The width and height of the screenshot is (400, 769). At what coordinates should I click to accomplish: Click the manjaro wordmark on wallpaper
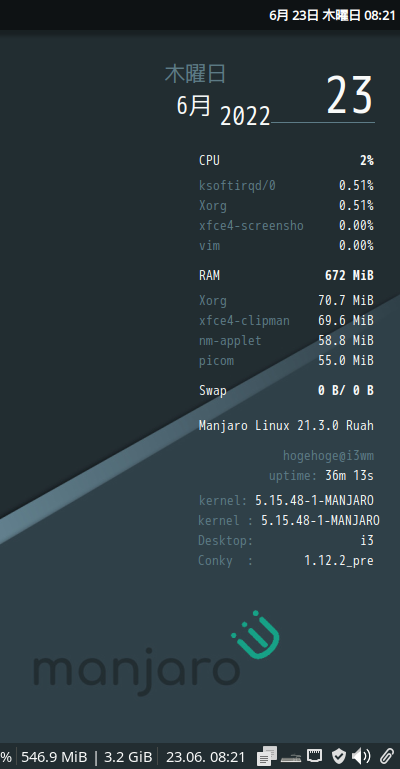click(x=136, y=671)
